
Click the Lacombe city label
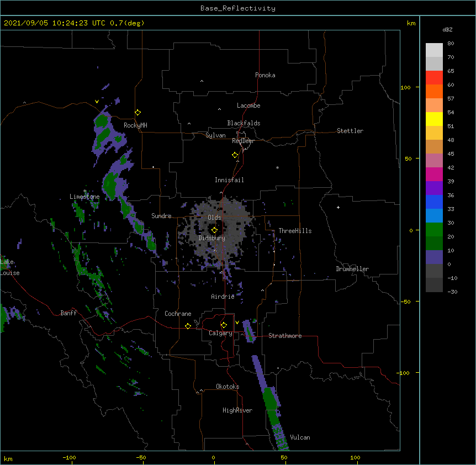point(248,105)
